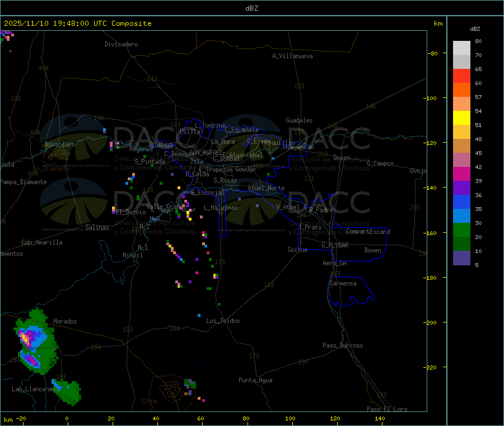Click the orange 57-60 dBZ legend swatch
Image resolution: width=504 pixels, height=426 pixels.
pos(461,90)
